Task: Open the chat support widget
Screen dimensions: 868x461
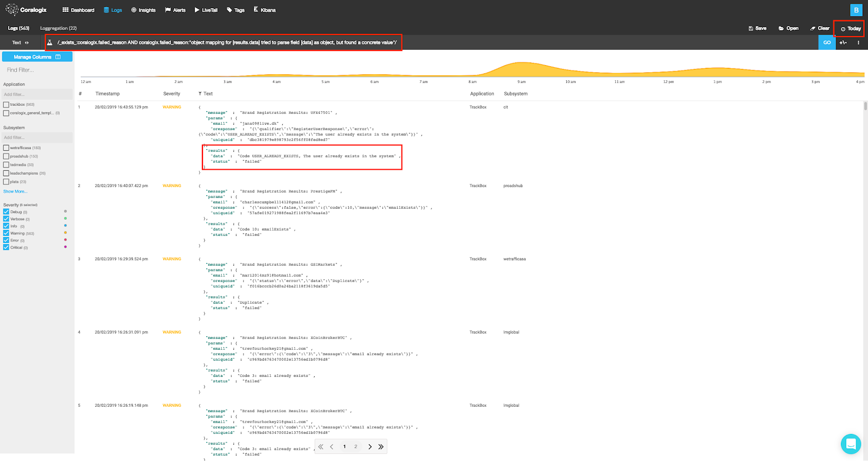Action: (x=851, y=444)
